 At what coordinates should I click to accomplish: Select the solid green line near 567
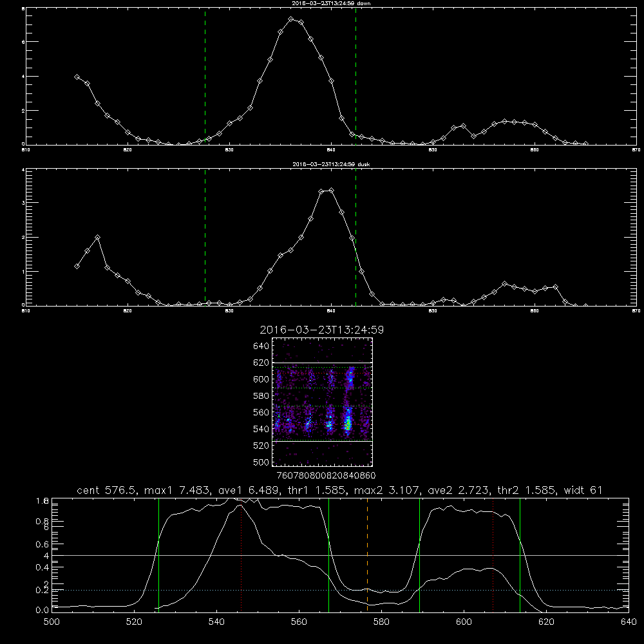(x=328, y=555)
